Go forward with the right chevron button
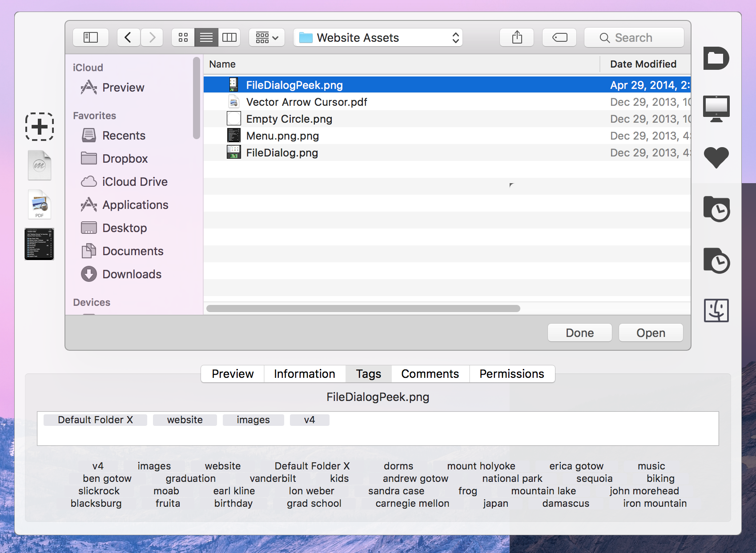This screenshot has width=756, height=553. pos(152,37)
